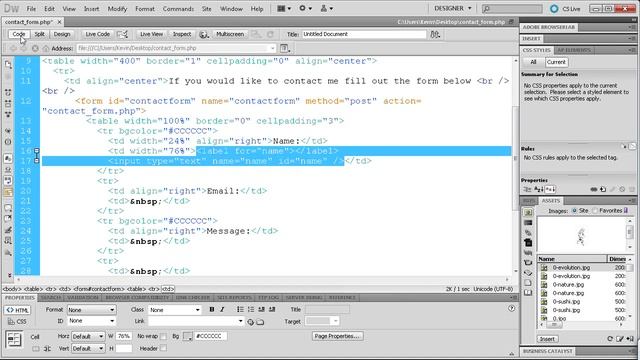This screenshot has width=640, height=360.
Task: Click the Check browser compatibility icon
Action: point(123,34)
